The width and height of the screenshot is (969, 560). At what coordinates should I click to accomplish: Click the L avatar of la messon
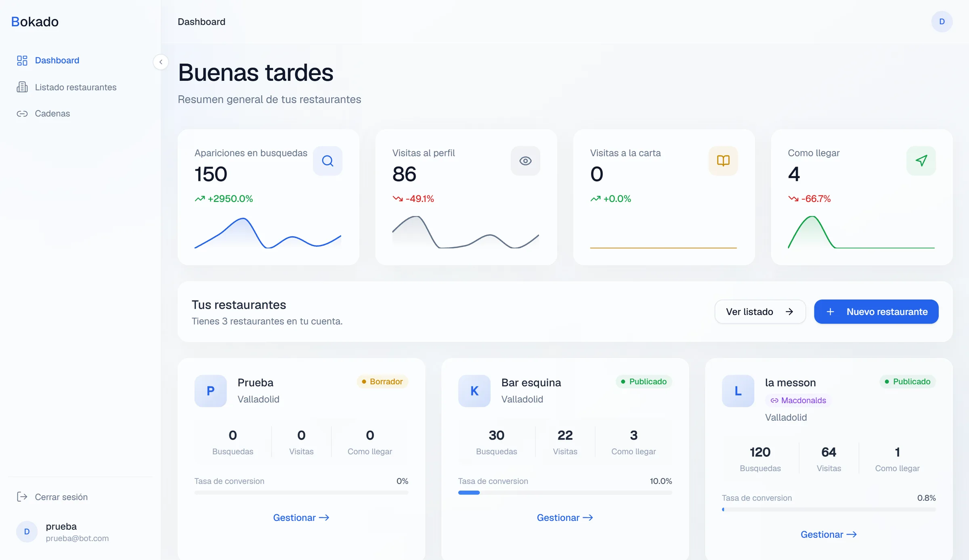point(738,391)
